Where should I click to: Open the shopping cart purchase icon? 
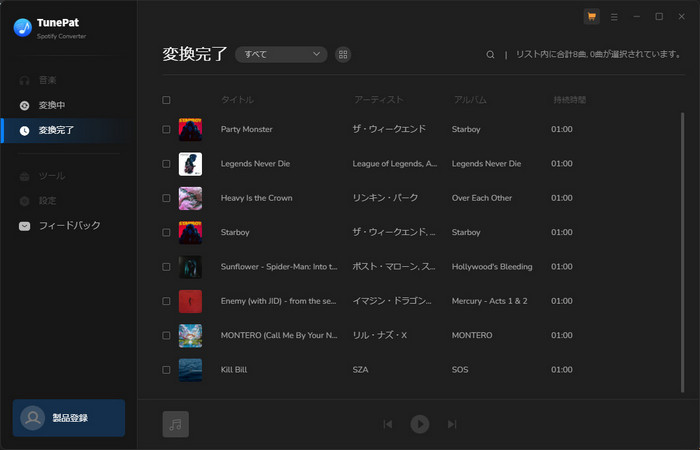[592, 17]
